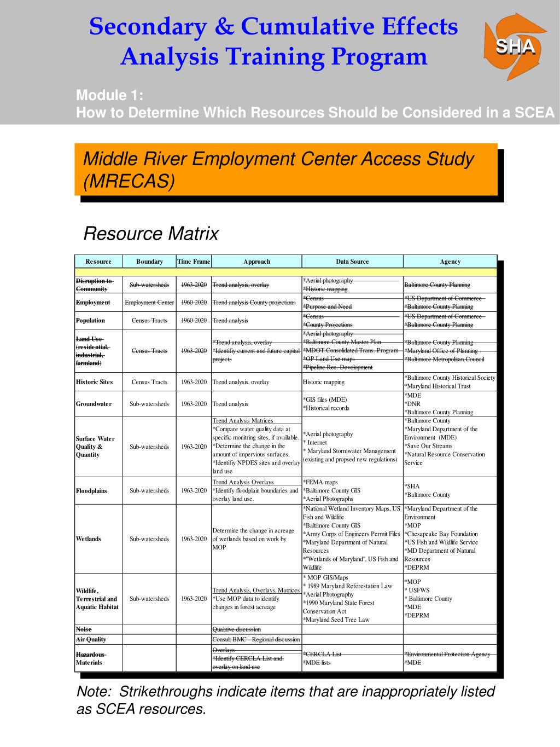Click '* USFWS' agency in the Wildlife row
Image resolution: width=560 pixels, height=747 pixels.
(417, 590)
